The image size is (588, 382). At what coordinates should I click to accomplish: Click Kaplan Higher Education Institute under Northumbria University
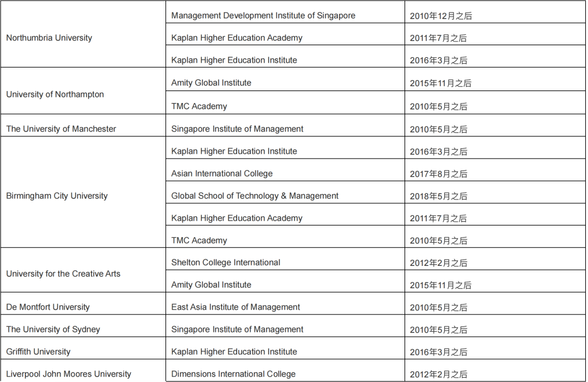234,60
